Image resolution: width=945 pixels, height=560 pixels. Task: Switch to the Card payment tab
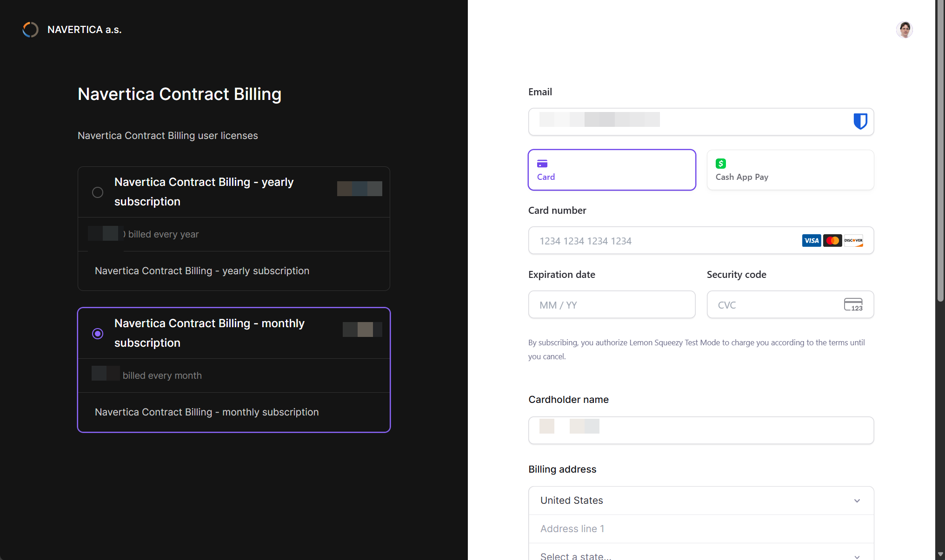[x=612, y=170]
